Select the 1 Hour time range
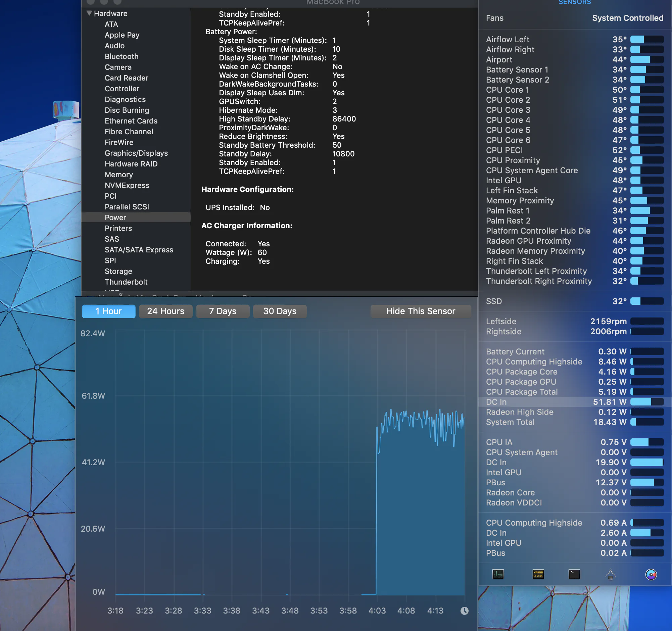This screenshot has height=631, width=672. point(108,311)
